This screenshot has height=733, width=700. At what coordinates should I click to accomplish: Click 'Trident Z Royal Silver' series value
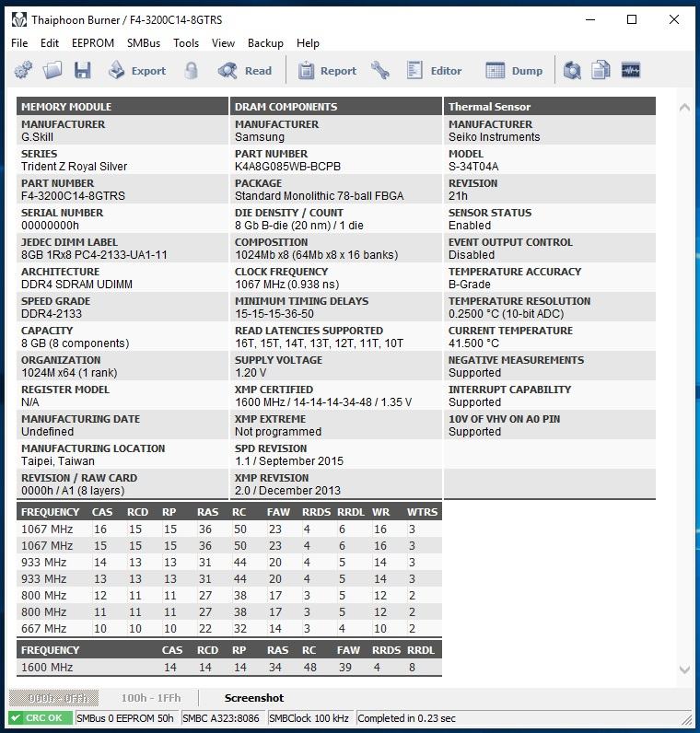(74, 167)
